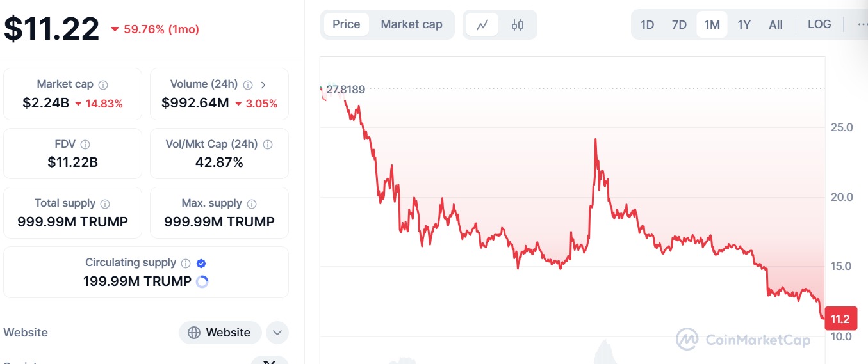The width and height of the screenshot is (868, 364).
Task: Enable LOG scale on chart
Action: 819,24
